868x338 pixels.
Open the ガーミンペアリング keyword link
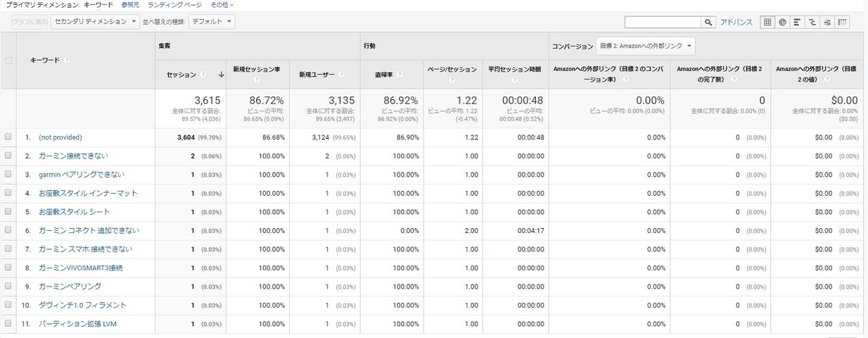point(70,287)
